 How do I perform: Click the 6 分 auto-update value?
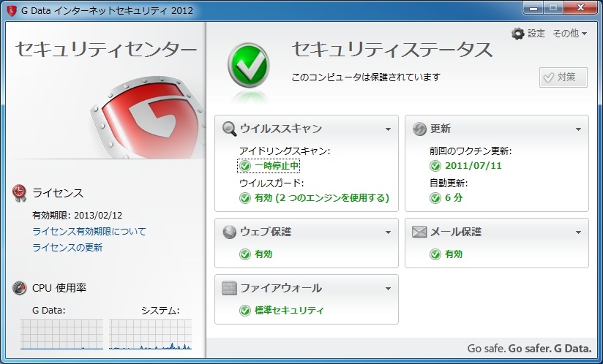click(454, 198)
